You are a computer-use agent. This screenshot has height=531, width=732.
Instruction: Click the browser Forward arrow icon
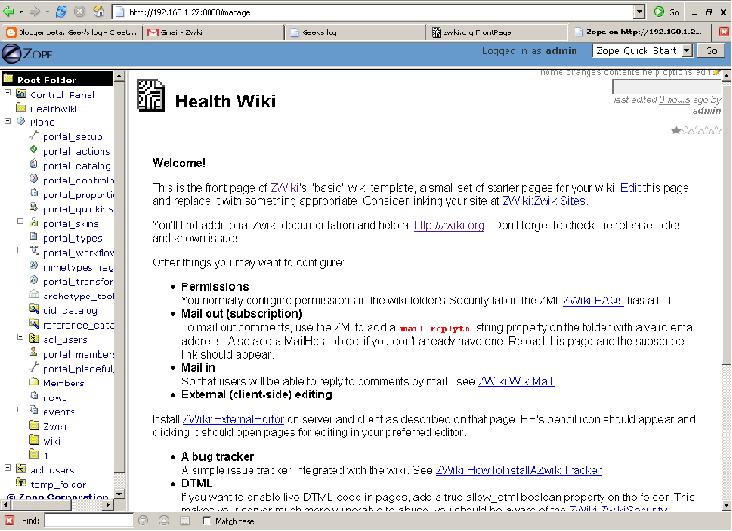[35, 12]
